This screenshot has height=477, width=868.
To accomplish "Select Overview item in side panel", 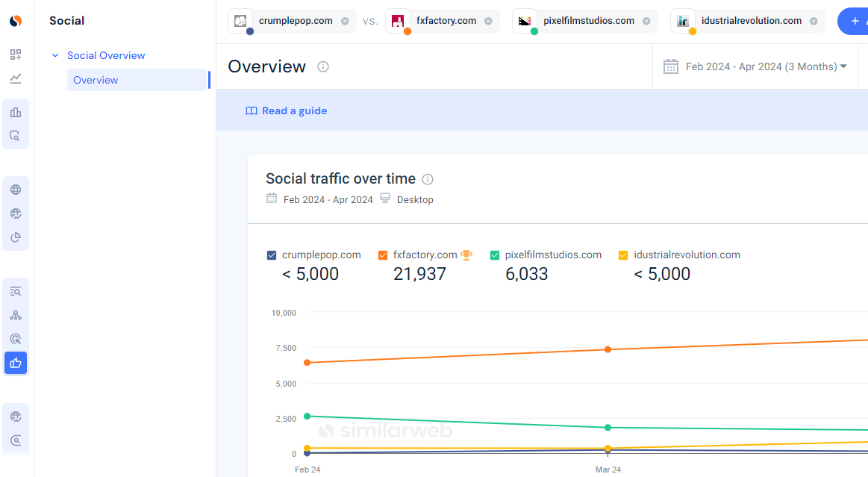I will 137,80.
